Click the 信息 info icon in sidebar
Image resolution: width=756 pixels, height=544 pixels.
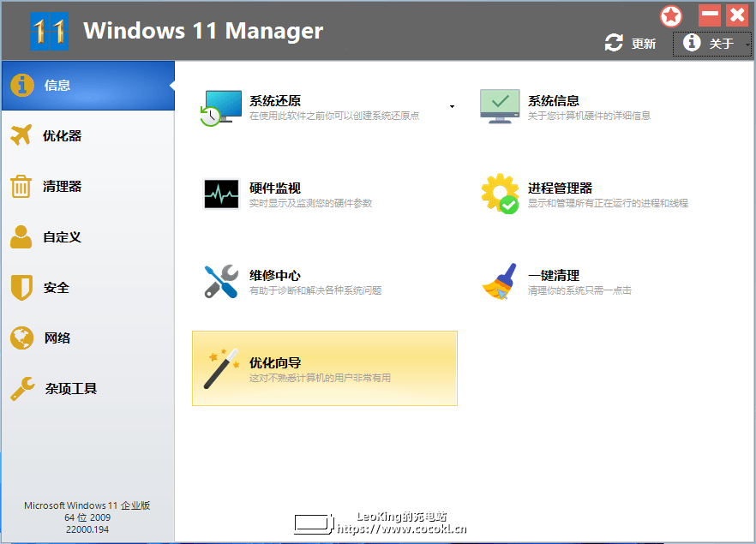tap(22, 86)
